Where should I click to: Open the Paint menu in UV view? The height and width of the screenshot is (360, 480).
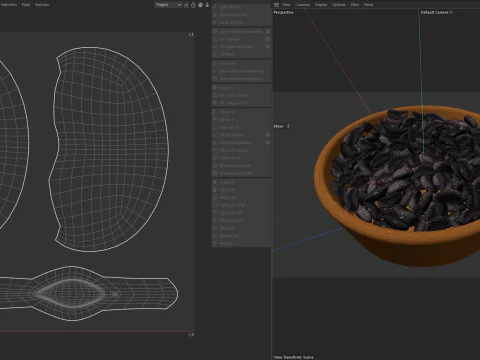[x=26, y=5]
